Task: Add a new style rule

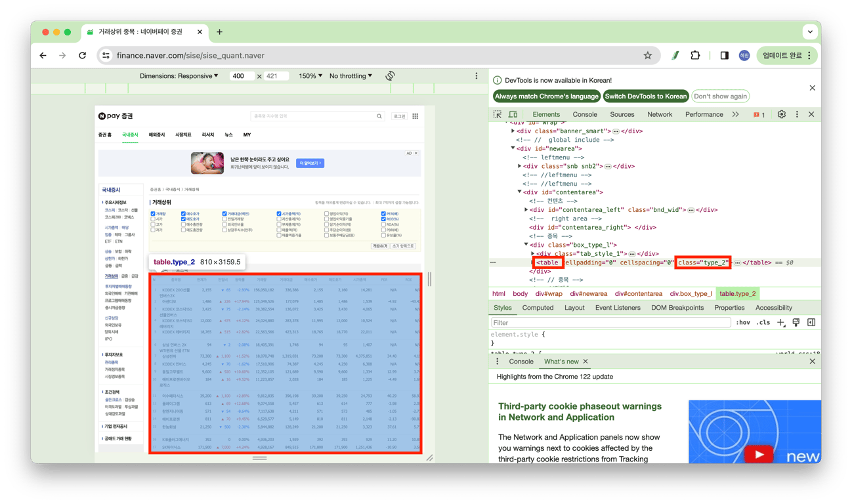Action: pyautogui.click(x=780, y=322)
